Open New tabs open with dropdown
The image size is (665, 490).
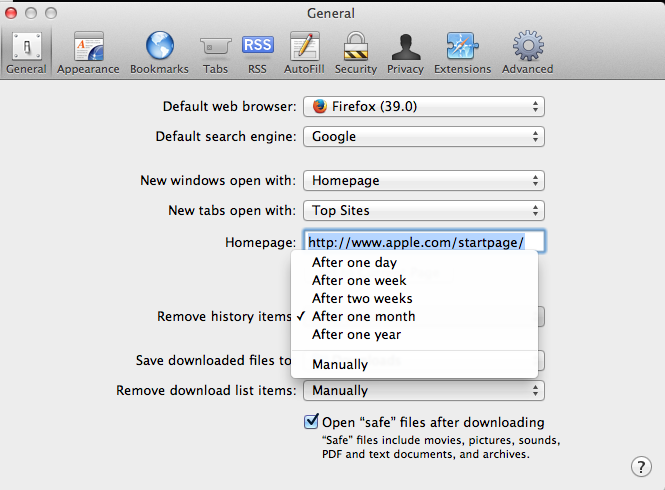424,210
